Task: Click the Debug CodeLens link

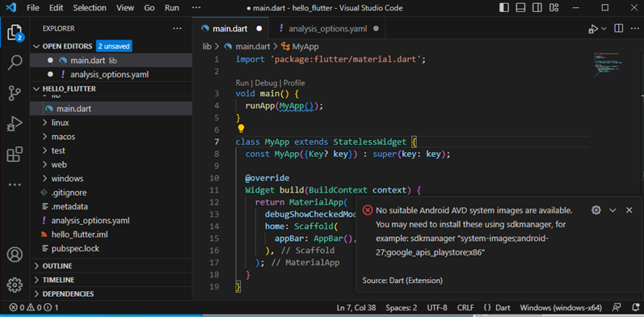Action: point(266,83)
